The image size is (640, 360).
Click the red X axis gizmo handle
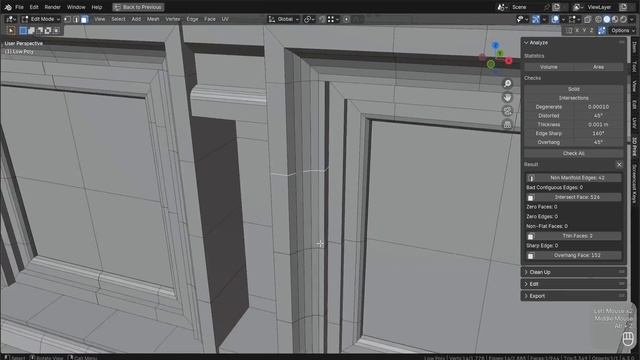pyautogui.click(x=509, y=61)
